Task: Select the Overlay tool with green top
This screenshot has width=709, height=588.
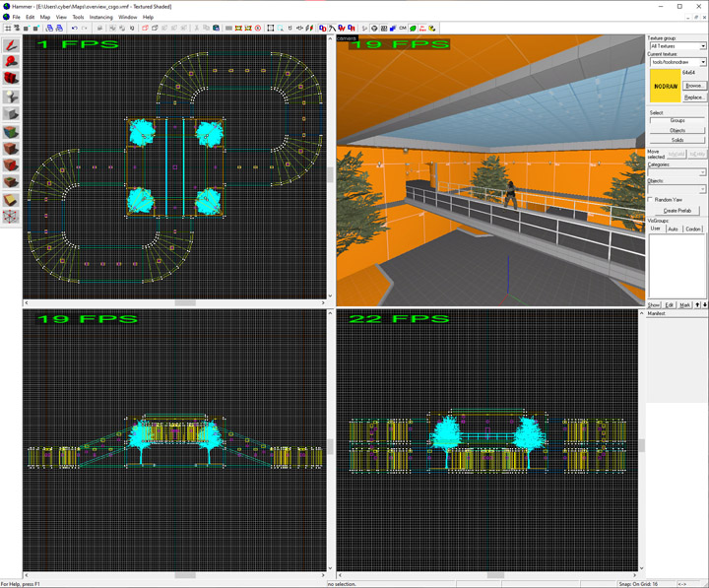Action: pyautogui.click(x=11, y=181)
